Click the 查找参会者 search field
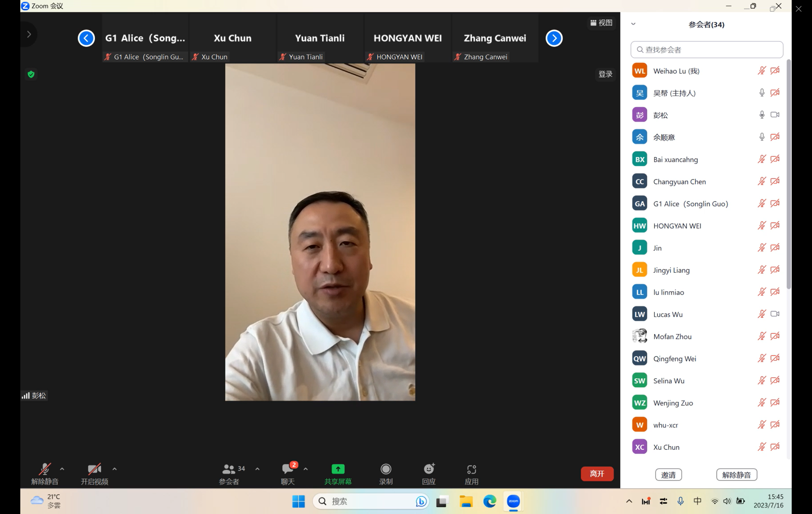This screenshot has width=812, height=514. pos(707,50)
